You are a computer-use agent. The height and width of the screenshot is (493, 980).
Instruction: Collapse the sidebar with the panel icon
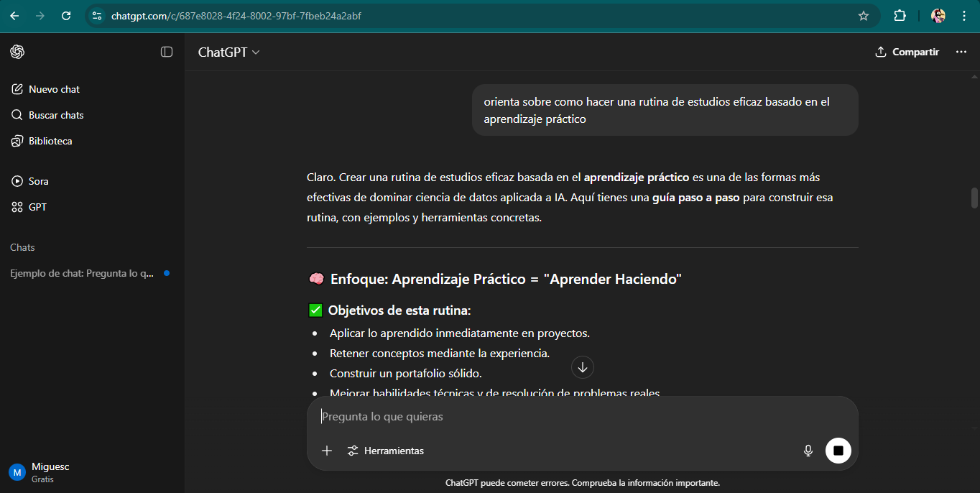tap(167, 52)
